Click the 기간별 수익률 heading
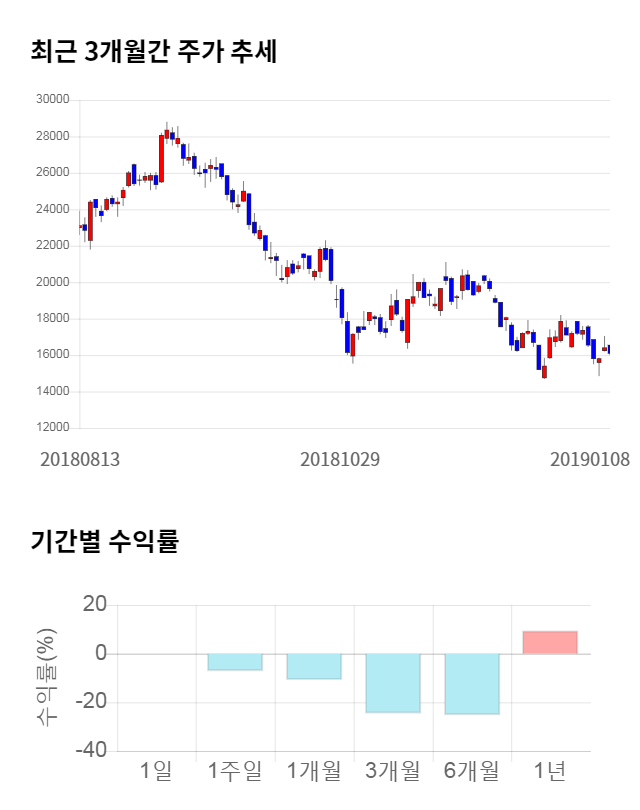 tap(104, 543)
